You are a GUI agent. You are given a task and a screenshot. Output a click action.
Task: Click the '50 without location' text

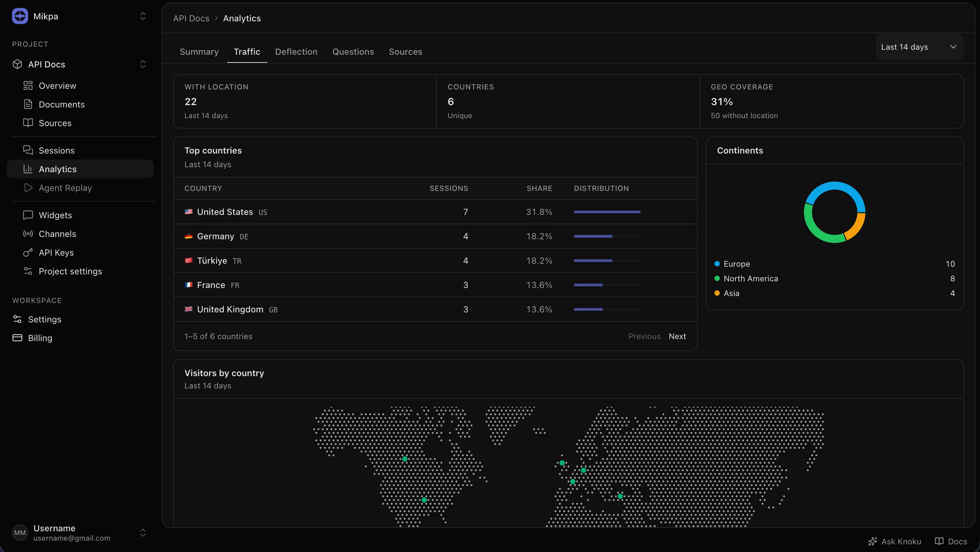pos(744,115)
